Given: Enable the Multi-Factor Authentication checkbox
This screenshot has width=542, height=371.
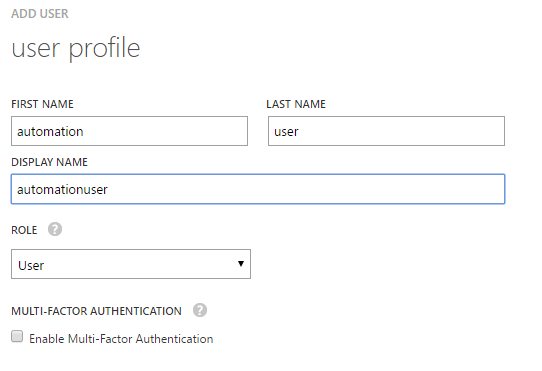Looking at the screenshot, I should (17, 336).
